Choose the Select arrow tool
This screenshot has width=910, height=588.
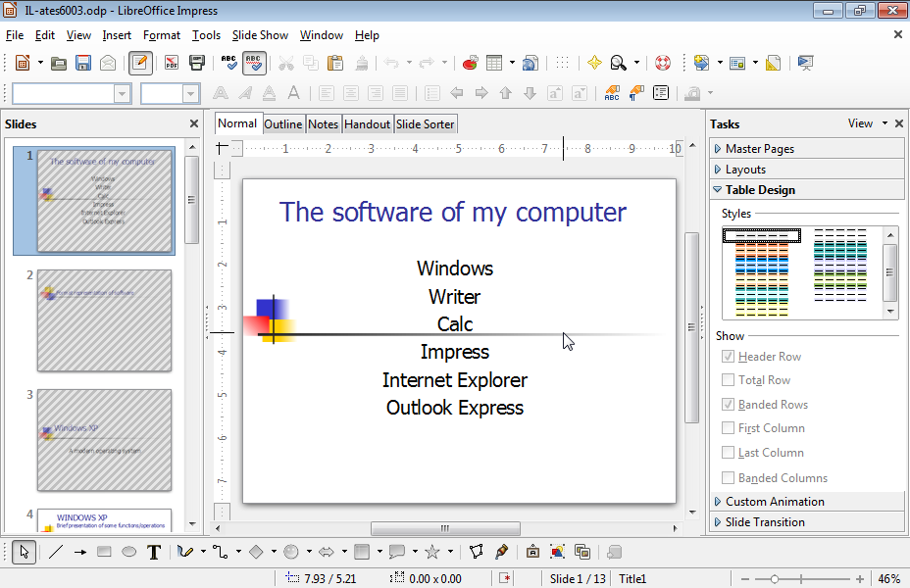24,552
